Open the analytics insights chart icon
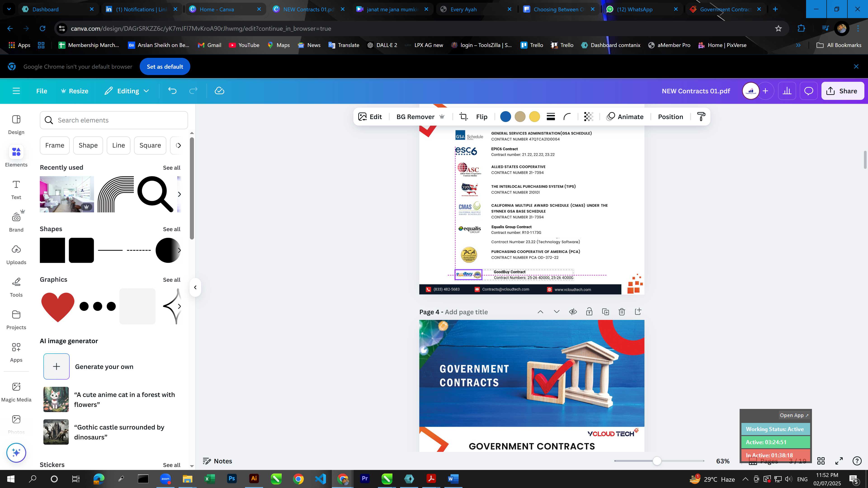This screenshot has height=488, width=868. coord(787,91)
